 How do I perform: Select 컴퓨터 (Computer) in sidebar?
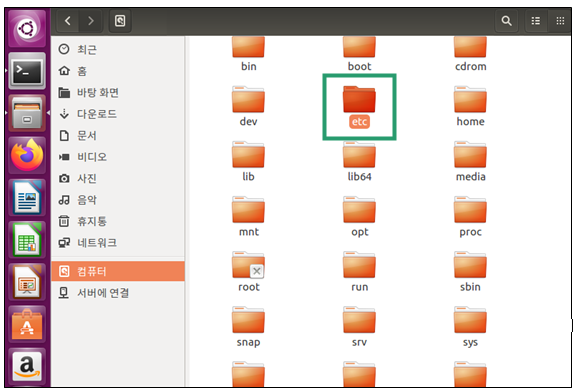118,271
